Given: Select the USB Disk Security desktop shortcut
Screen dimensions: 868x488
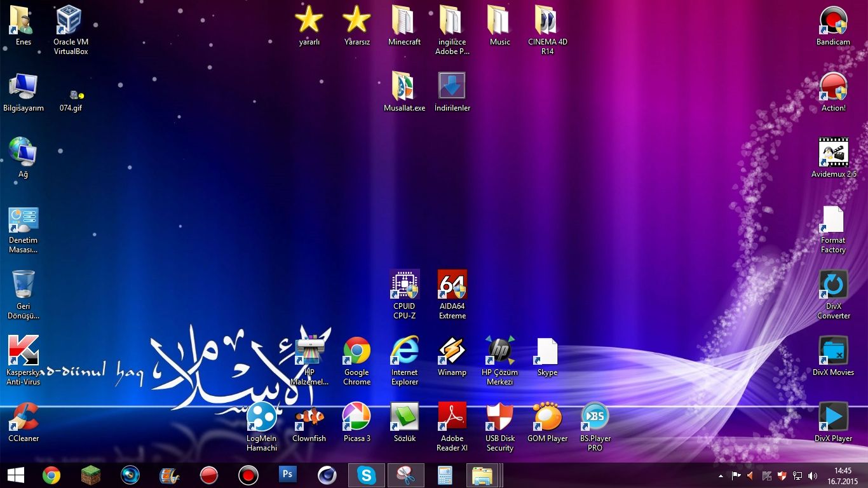Looking at the screenshot, I should [499, 426].
